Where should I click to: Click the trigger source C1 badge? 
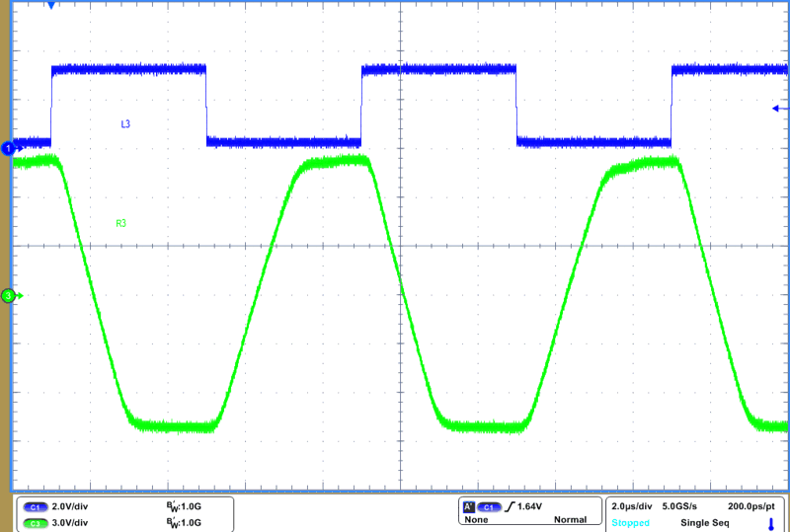(491, 506)
